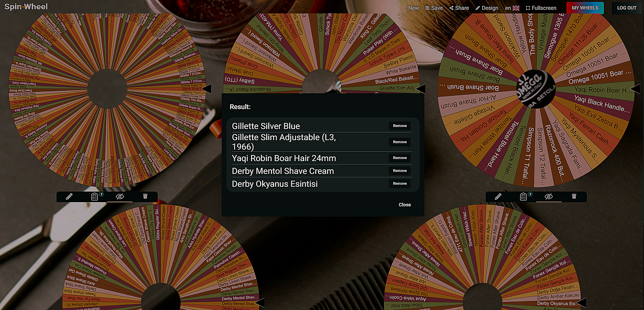
Task: Create a New wheel from top menu
Action: pyautogui.click(x=413, y=8)
